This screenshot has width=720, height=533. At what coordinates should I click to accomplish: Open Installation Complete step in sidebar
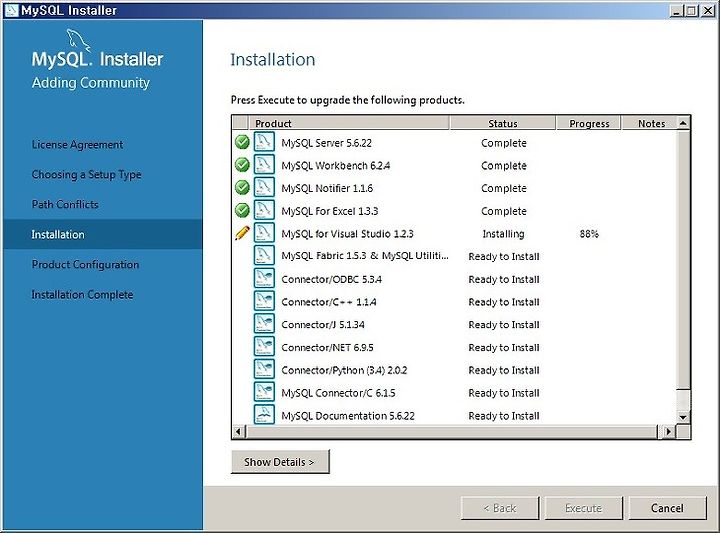coord(82,294)
